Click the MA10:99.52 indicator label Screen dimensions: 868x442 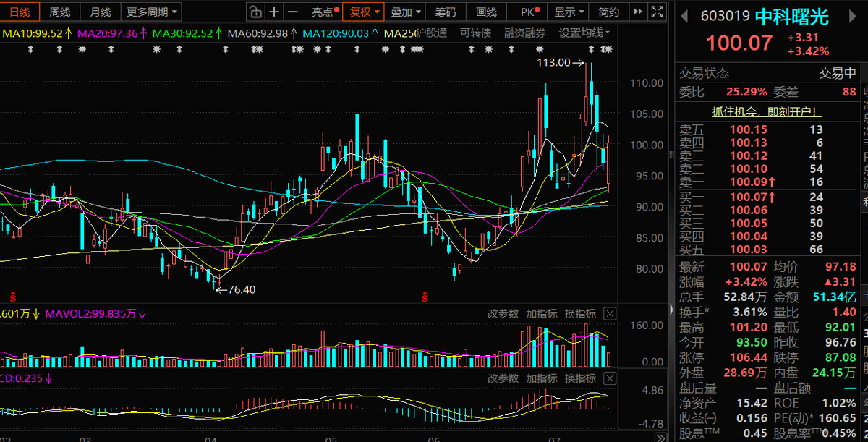coord(36,33)
